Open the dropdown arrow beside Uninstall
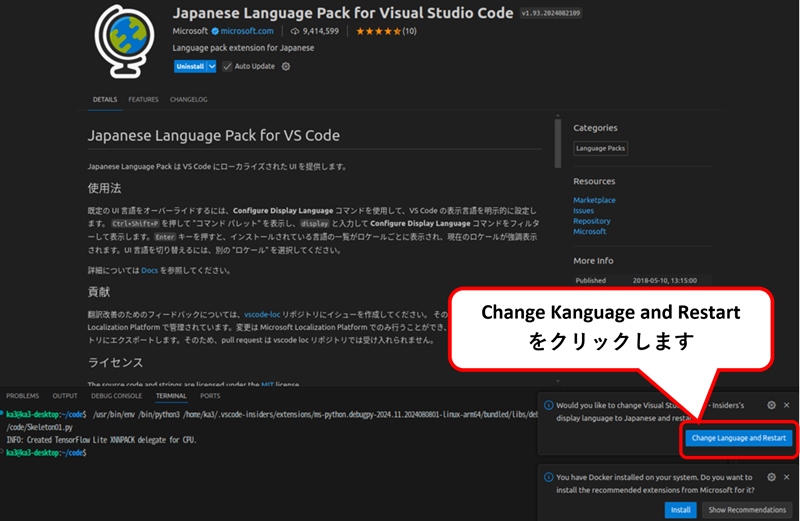 coord(212,66)
